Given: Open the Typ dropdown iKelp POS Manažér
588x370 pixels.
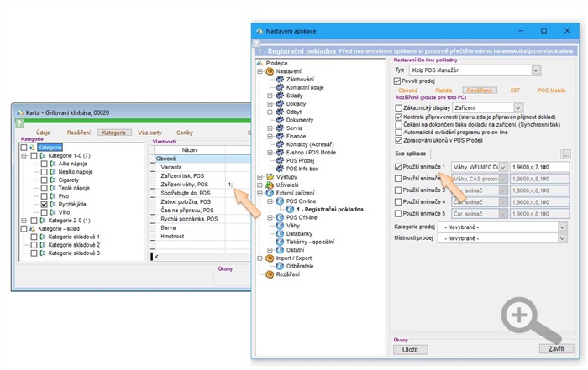Looking at the screenshot, I should (x=536, y=70).
